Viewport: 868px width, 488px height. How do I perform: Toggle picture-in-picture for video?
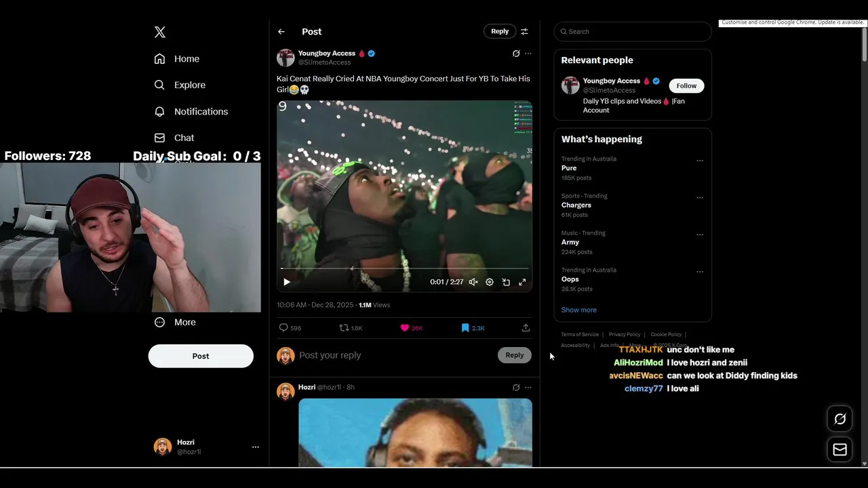[506, 282]
